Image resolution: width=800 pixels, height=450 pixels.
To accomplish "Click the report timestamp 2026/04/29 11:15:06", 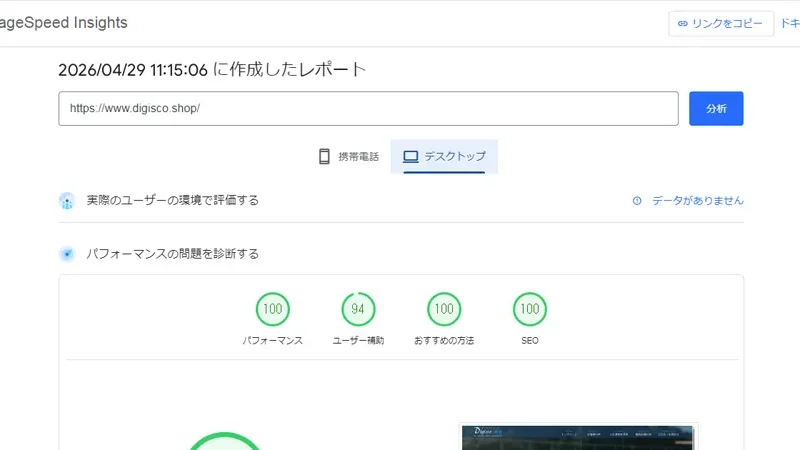I will coord(133,70).
